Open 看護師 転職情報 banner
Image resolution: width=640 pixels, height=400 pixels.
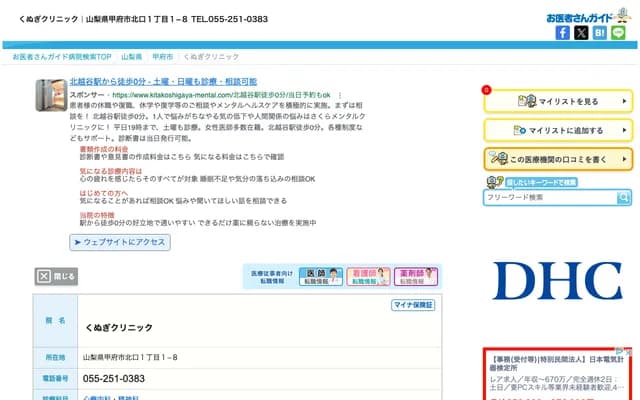coord(368,276)
